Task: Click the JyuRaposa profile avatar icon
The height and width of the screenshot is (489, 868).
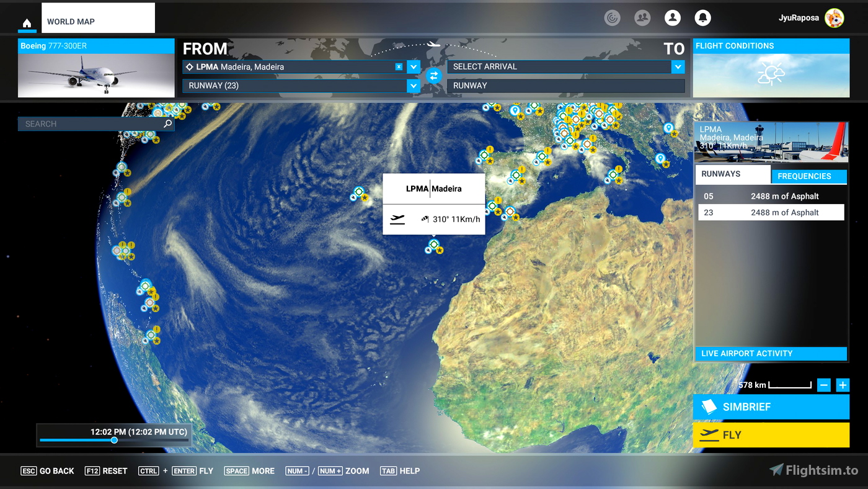Action: pyautogui.click(x=835, y=18)
